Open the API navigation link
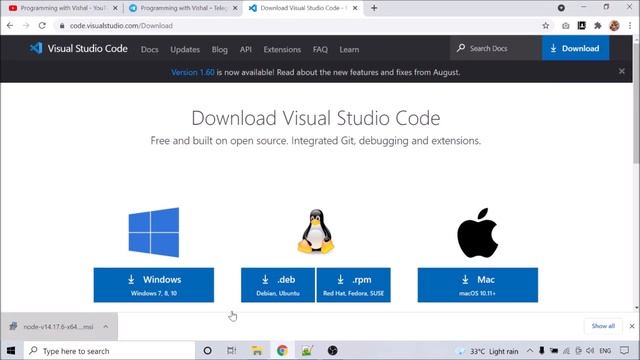This screenshot has height=360, width=640. [246, 49]
